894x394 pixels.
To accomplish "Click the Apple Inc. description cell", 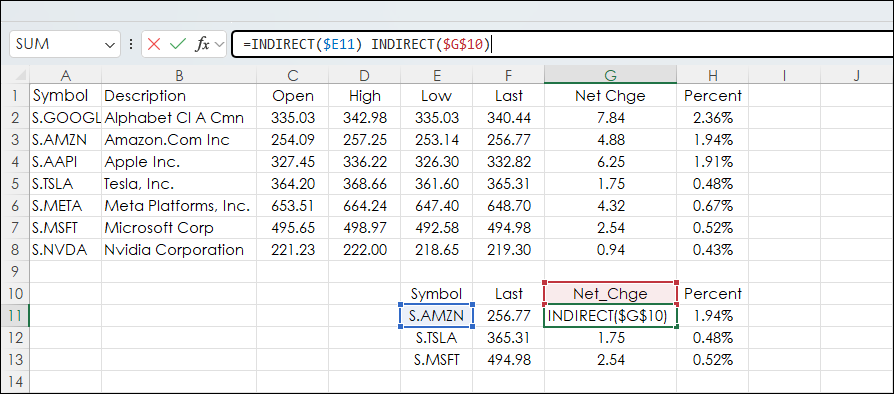I will (179, 161).
